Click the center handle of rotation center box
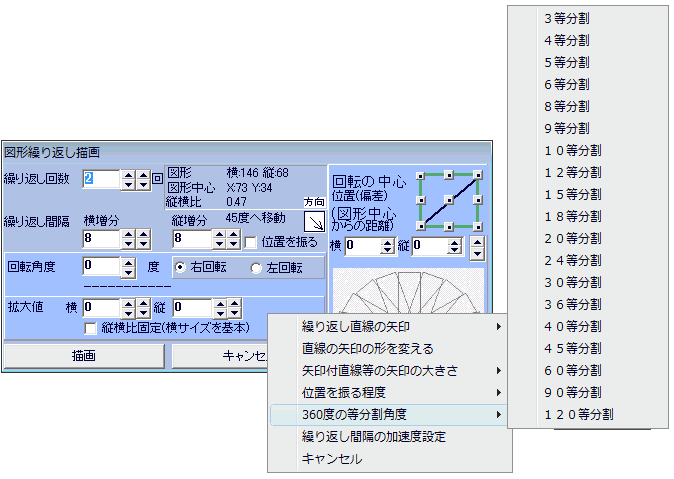 pos(450,200)
